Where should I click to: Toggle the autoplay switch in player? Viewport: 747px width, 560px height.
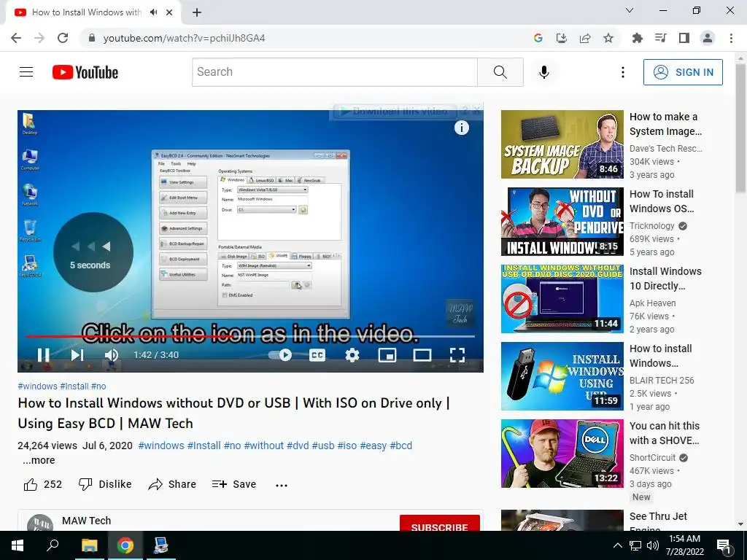click(x=280, y=355)
